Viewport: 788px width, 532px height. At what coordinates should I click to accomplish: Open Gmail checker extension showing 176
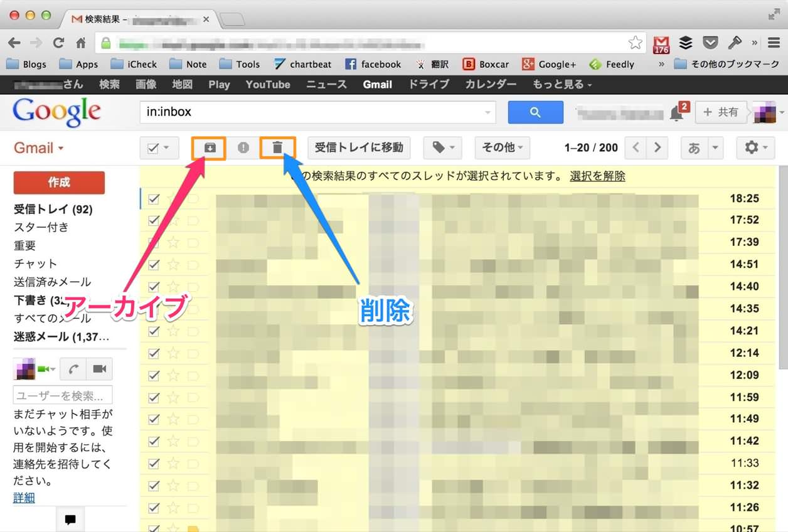pyautogui.click(x=661, y=43)
